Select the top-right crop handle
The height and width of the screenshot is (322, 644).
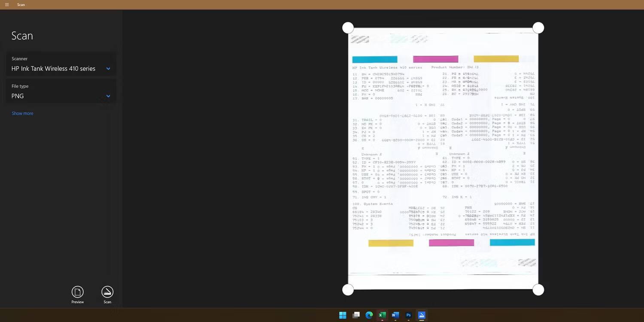(538, 28)
